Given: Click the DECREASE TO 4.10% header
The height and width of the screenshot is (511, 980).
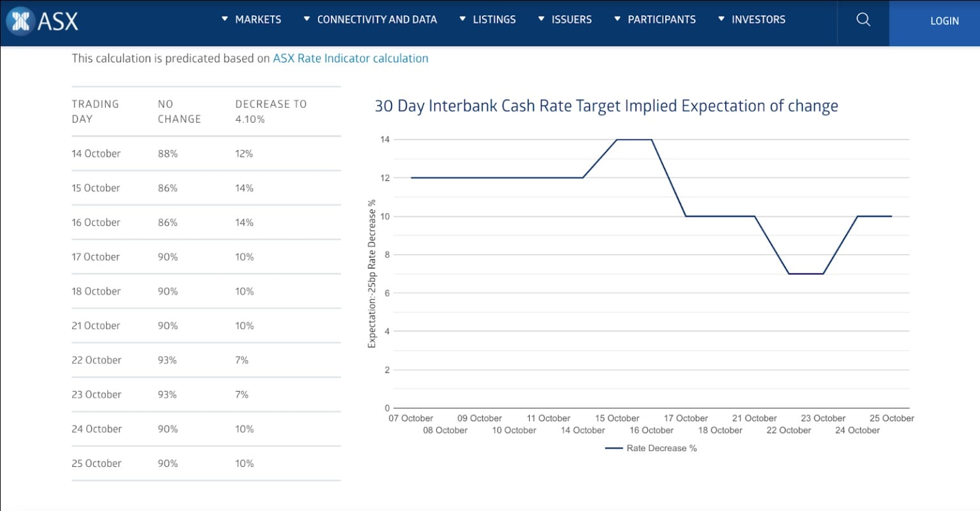Looking at the screenshot, I should coord(271,111).
